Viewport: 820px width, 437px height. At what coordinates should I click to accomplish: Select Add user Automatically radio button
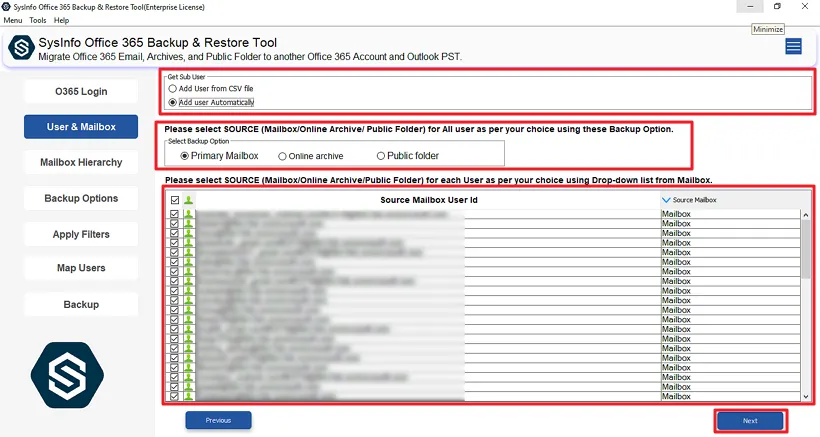tap(173, 102)
